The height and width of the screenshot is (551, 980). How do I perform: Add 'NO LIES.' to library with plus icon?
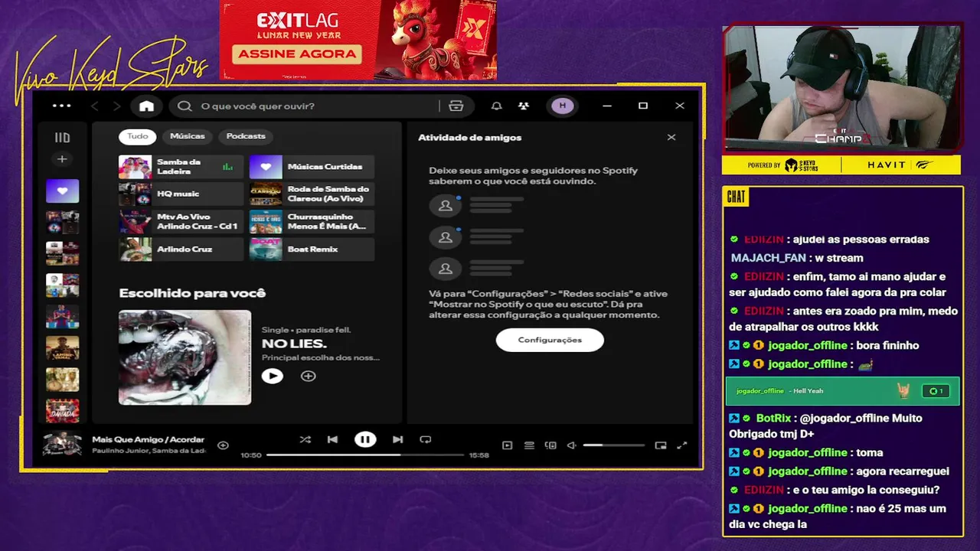coord(308,376)
